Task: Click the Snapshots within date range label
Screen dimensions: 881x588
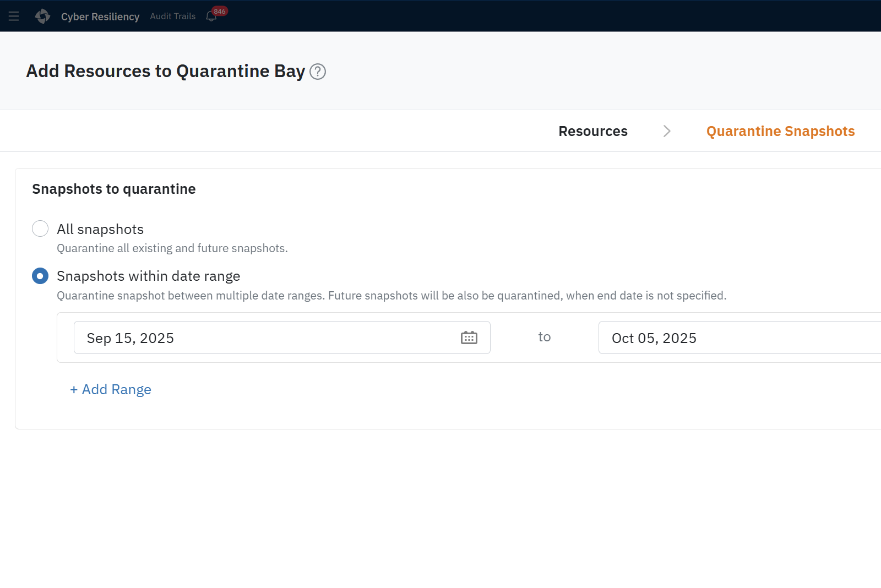Action: coord(149,276)
